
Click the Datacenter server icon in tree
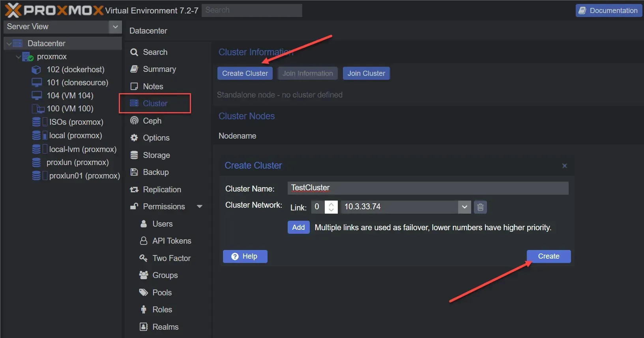coord(18,43)
